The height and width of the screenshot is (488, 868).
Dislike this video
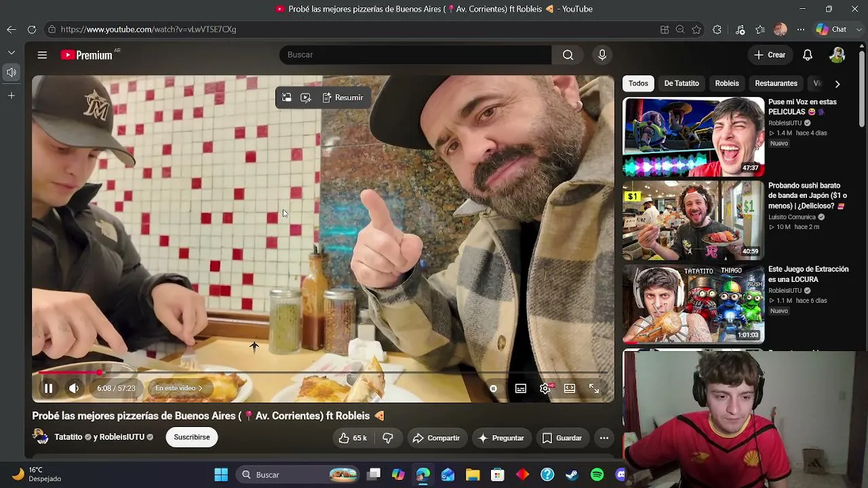[x=388, y=438]
